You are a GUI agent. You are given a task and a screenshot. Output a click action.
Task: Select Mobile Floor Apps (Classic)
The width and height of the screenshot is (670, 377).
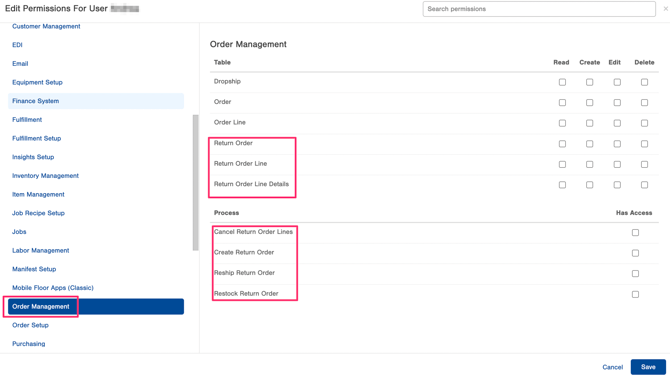pos(53,288)
